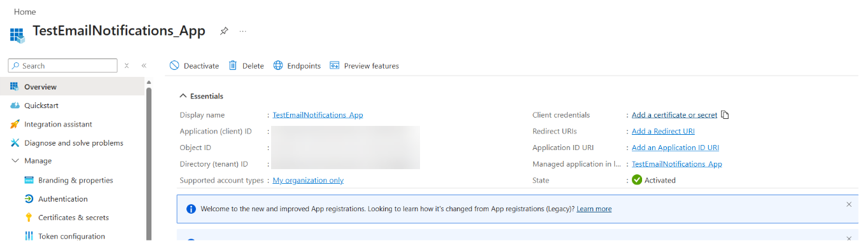
Task: Click the Object ID label
Action: tap(195, 148)
